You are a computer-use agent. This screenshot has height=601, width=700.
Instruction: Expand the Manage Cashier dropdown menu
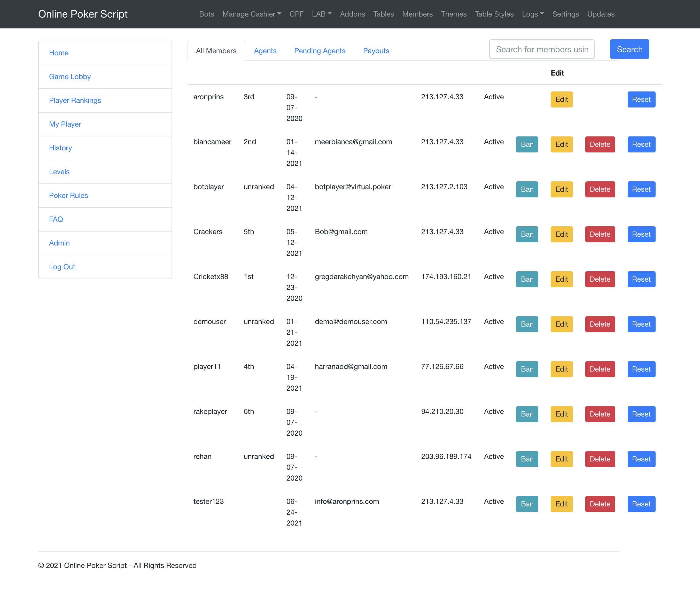pyautogui.click(x=252, y=14)
